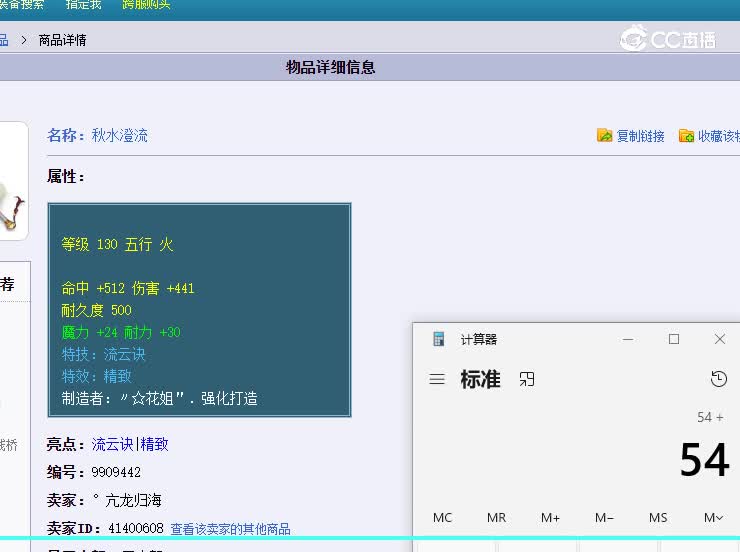Click the 耐久度 500 line
The width and height of the screenshot is (740, 552).
click(x=96, y=310)
